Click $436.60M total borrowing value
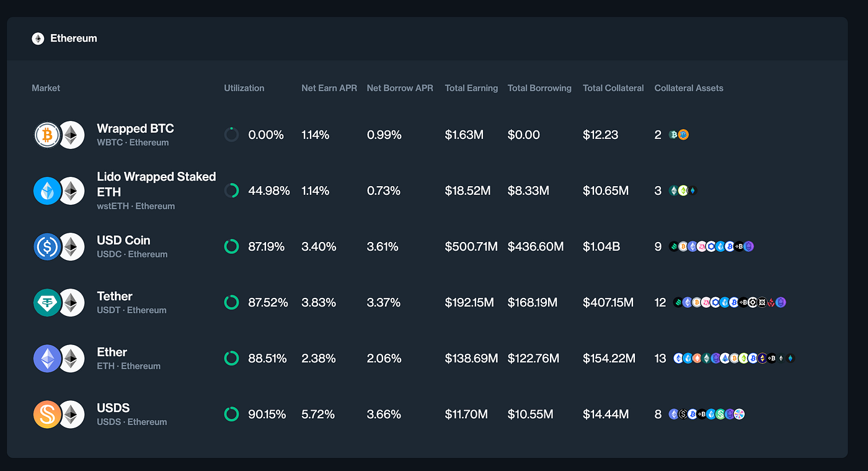This screenshot has height=471, width=868. point(536,246)
